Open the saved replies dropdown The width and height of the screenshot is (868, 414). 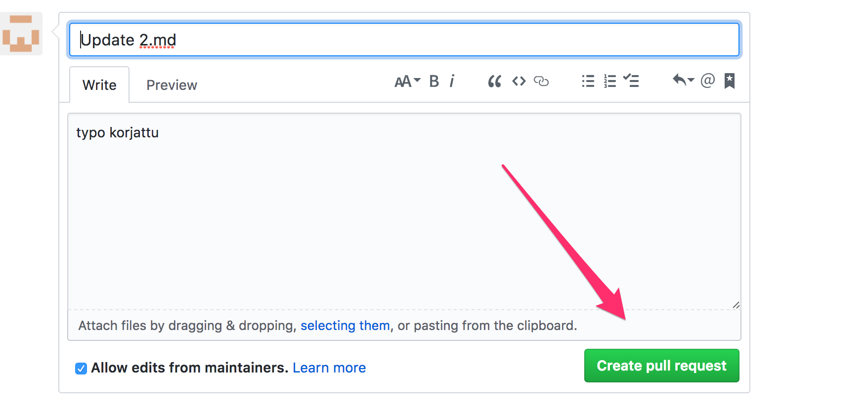click(x=683, y=80)
